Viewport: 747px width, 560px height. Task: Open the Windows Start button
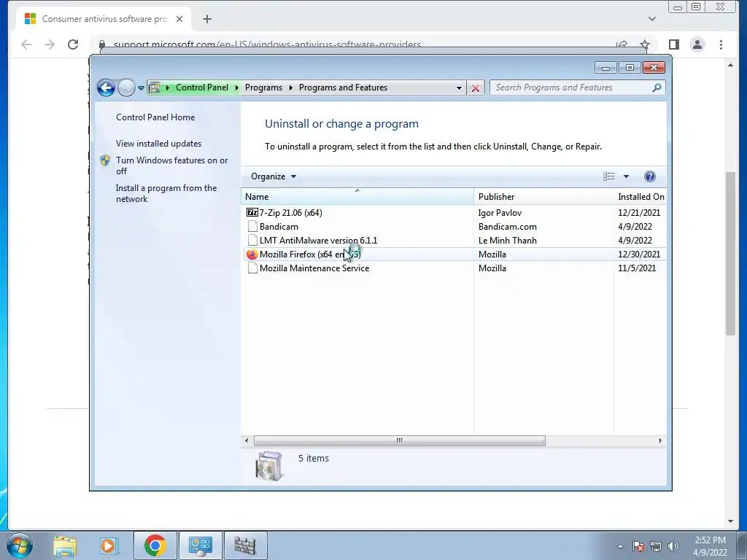coord(20,545)
